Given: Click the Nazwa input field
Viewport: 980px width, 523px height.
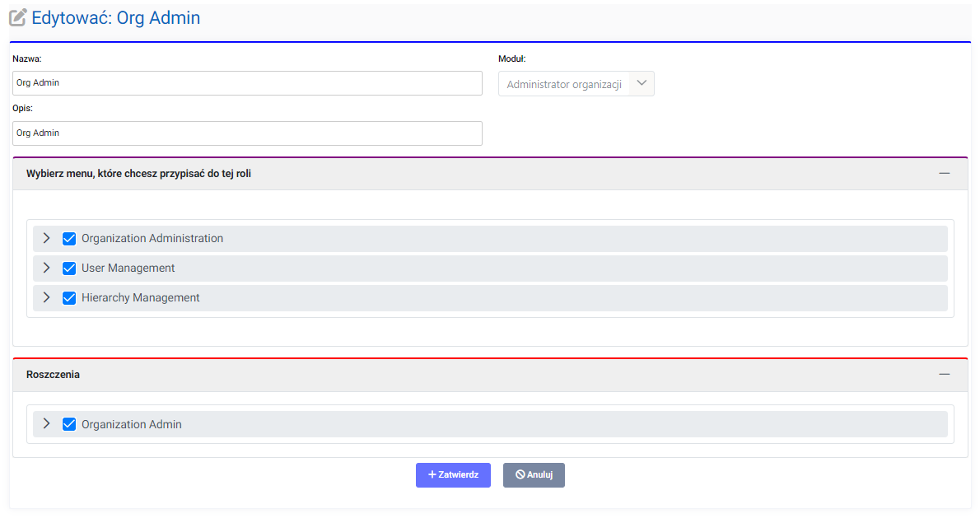Looking at the screenshot, I should pos(247,83).
